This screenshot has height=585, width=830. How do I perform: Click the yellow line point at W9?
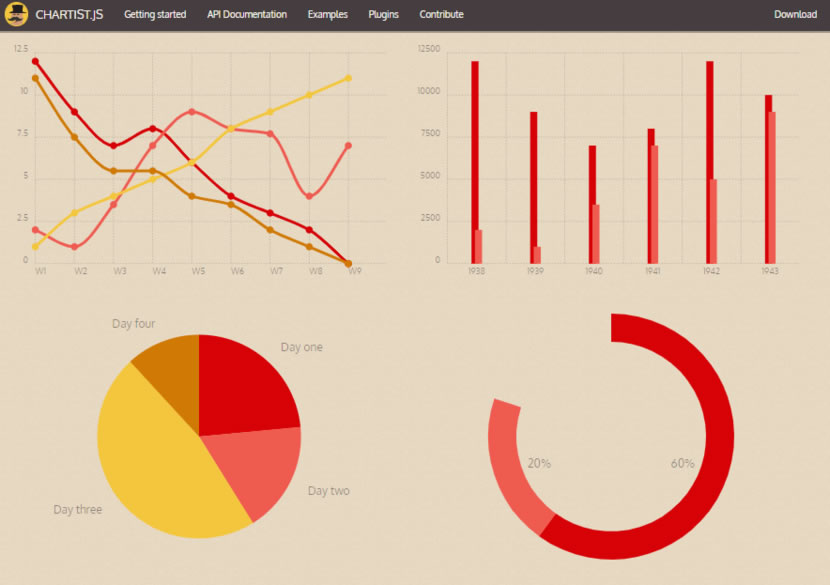point(348,78)
